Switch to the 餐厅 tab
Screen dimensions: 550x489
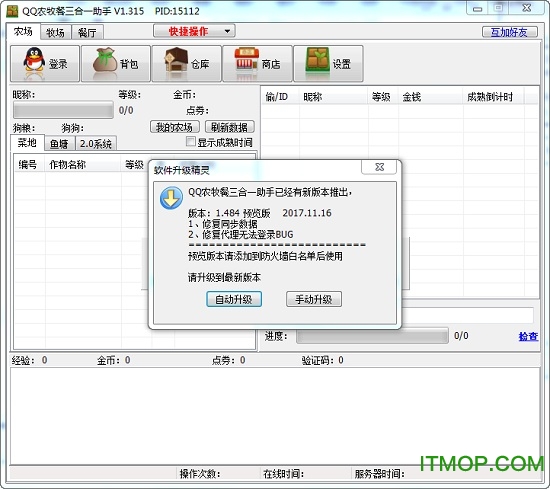point(87,33)
